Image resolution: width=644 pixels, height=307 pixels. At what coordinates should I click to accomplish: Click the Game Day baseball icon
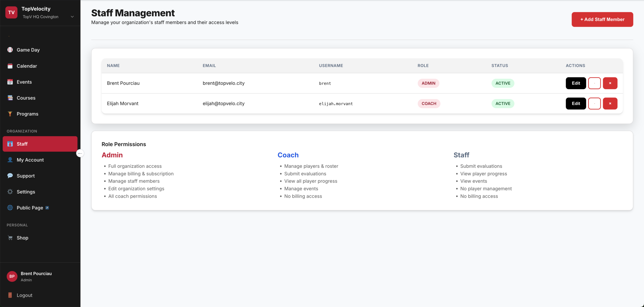click(10, 50)
